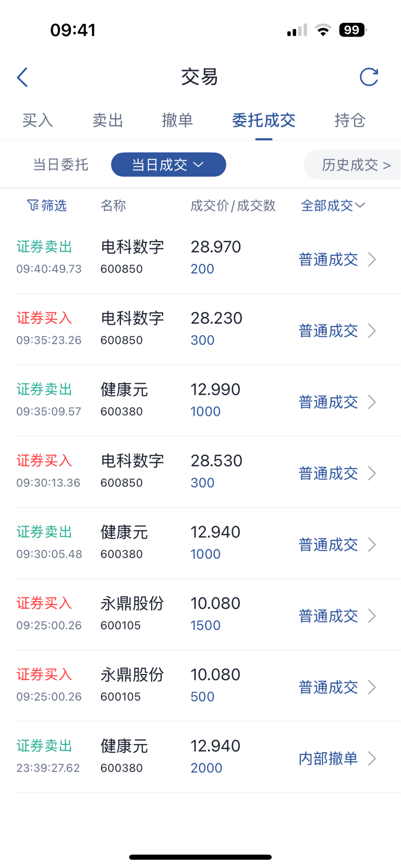Viewport: 401px width, 868px height.
Task: Open 普通成交 on the 永鼎股份 1500-share row
Action: 328,616
